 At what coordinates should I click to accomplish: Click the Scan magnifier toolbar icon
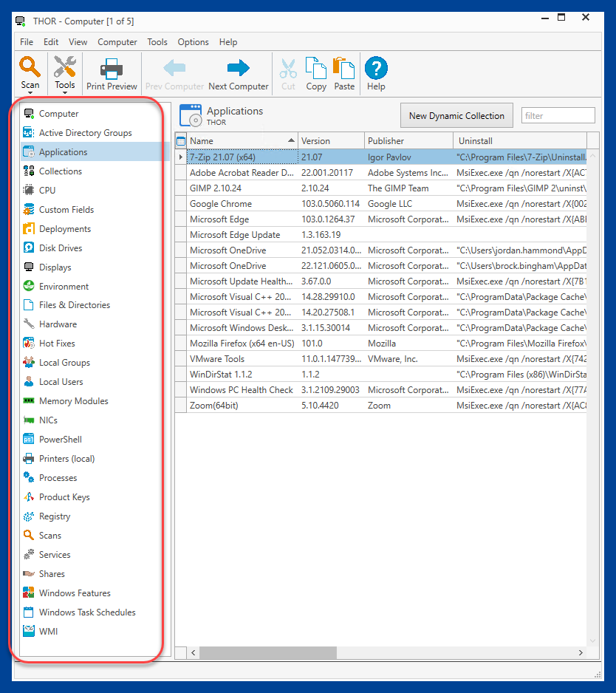[x=30, y=66]
